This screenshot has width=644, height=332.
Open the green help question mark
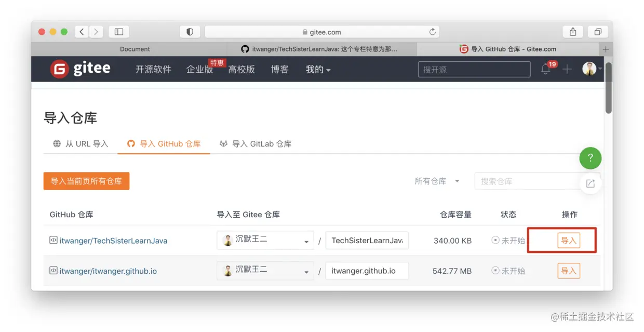[590, 158]
